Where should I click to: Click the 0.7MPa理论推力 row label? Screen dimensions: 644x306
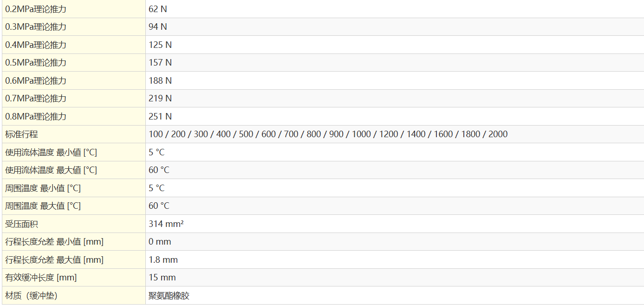pyautogui.click(x=36, y=99)
